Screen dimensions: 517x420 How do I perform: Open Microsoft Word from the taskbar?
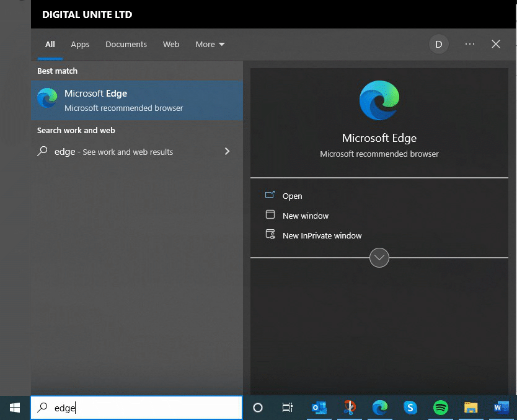point(501,408)
